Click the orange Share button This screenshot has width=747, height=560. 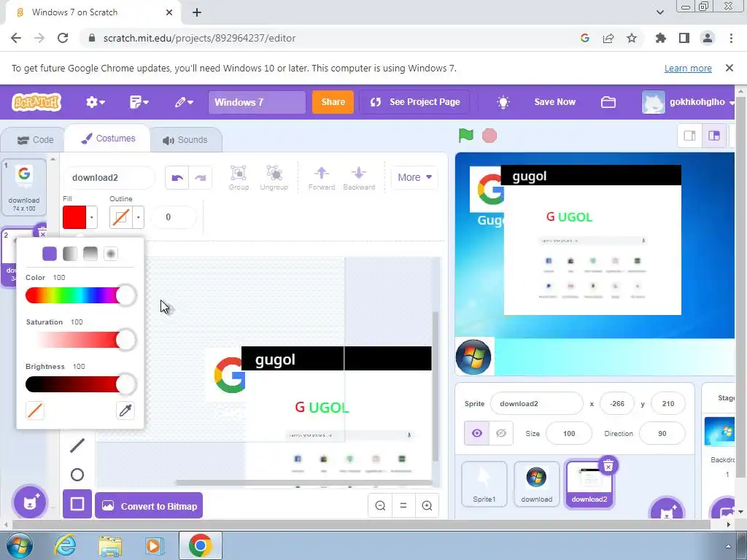333,102
